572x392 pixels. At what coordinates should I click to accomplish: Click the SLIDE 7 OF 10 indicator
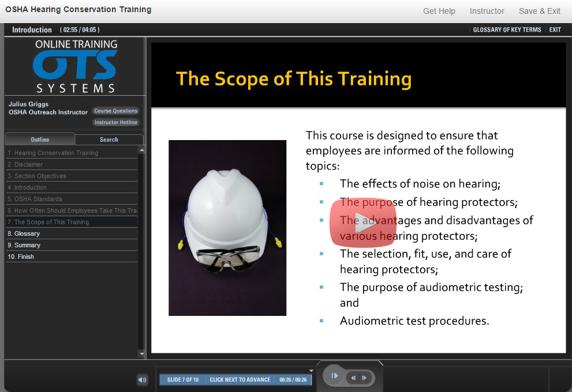[182, 379]
